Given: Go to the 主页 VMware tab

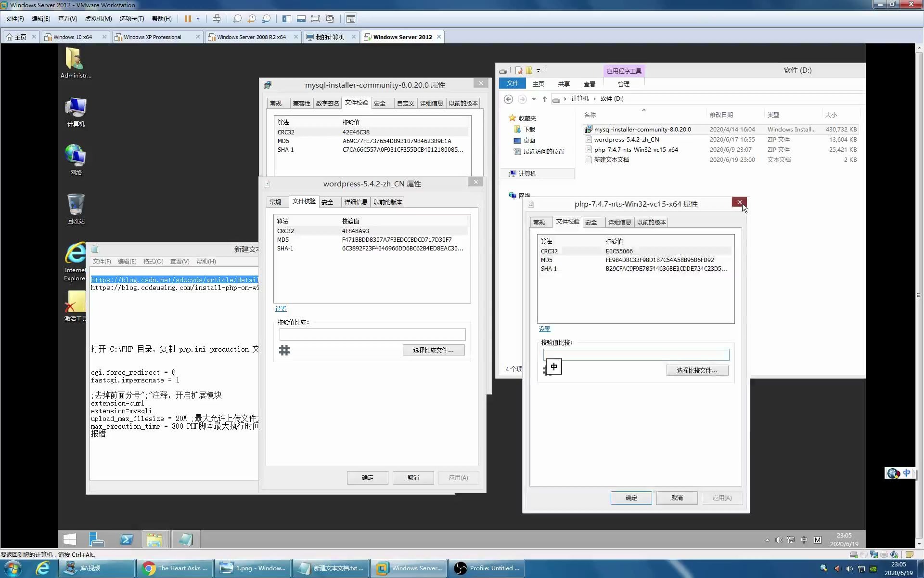Looking at the screenshot, I should click(x=20, y=37).
